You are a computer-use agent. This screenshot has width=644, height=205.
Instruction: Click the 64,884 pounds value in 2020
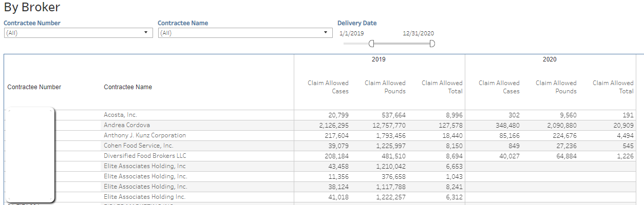(x=566, y=156)
